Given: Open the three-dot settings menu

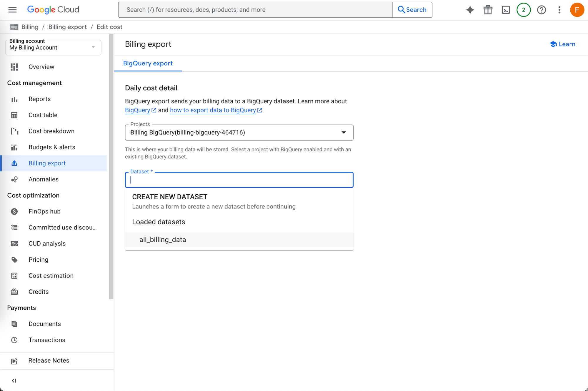Looking at the screenshot, I should [x=559, y=10].
